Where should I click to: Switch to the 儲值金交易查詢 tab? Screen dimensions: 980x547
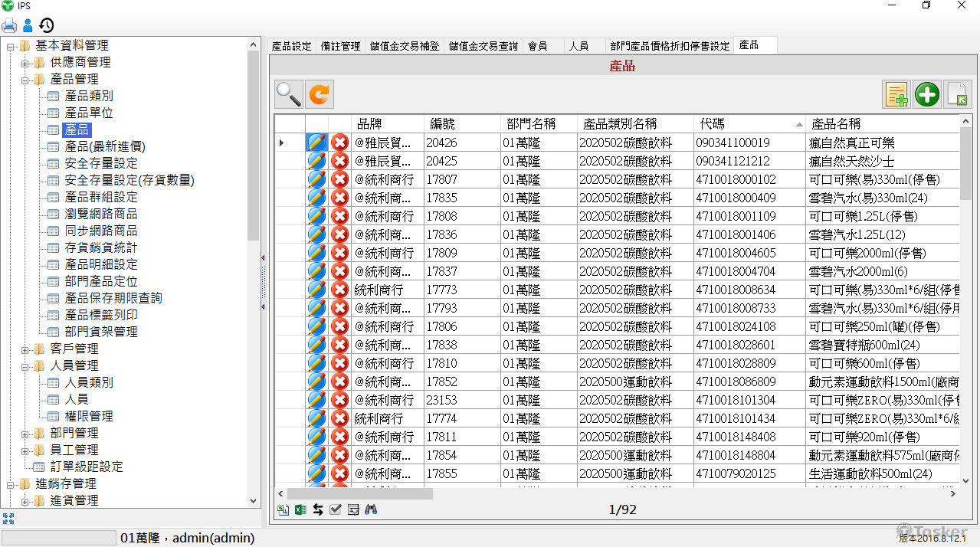click(483, 46)
